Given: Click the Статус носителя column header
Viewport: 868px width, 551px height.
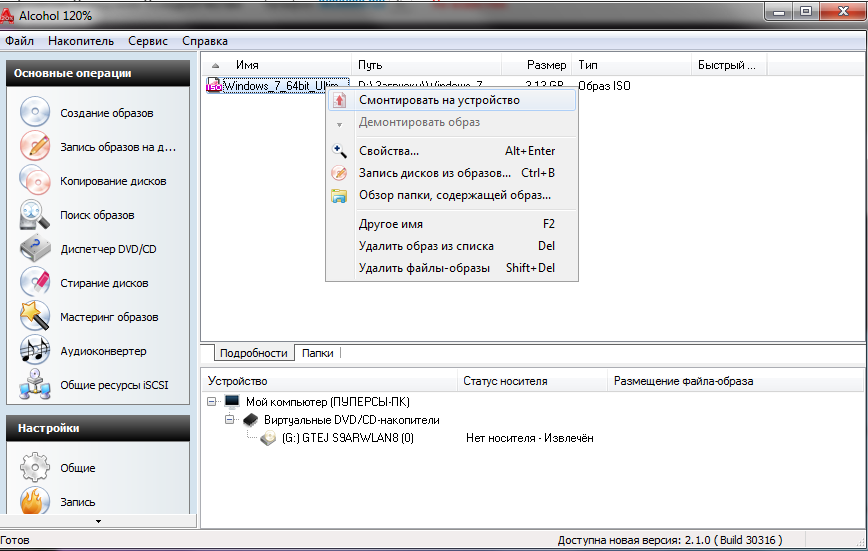Looking at the screenshot, I should point(532,381).
